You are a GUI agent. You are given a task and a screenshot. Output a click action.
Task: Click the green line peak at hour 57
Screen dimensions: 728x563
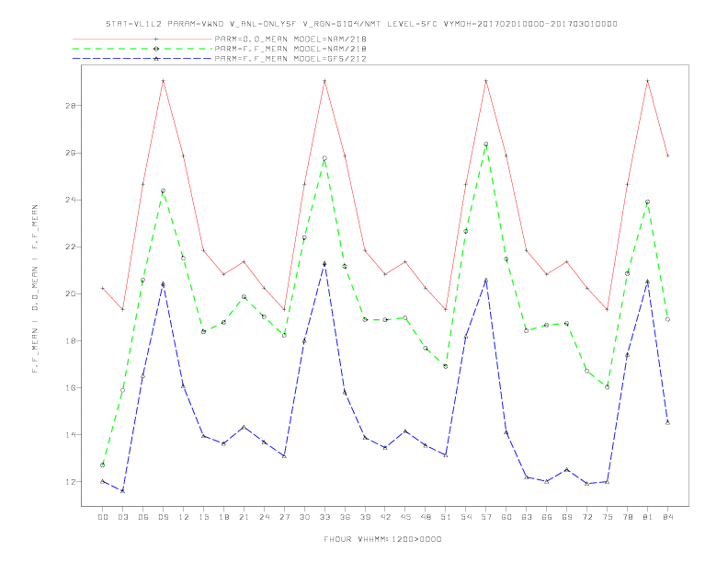(x=486, y=144)
